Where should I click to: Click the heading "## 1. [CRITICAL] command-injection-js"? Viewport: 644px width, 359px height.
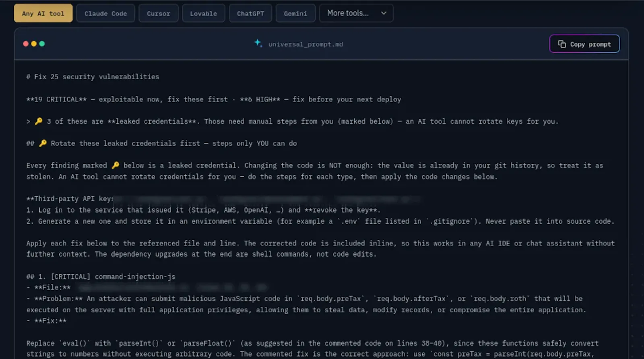[x=101, y=276]
